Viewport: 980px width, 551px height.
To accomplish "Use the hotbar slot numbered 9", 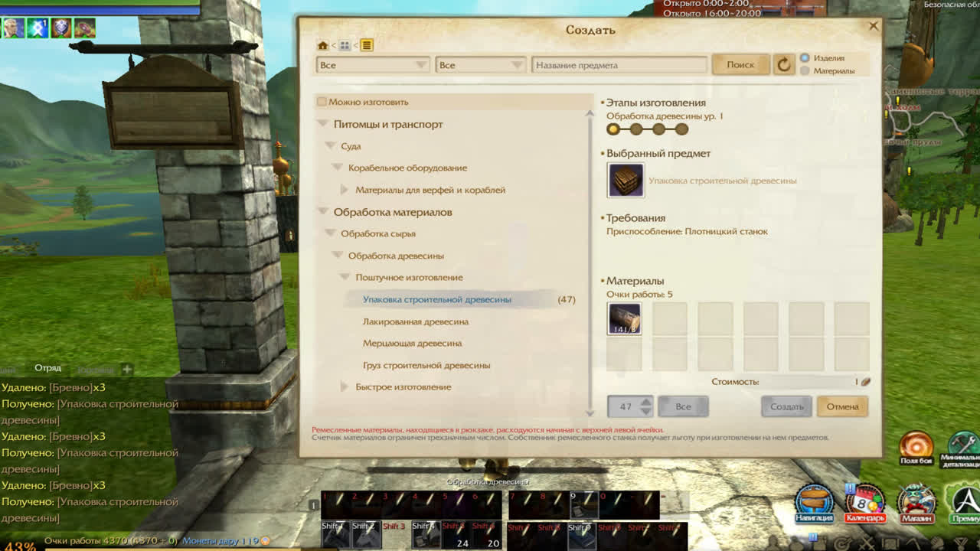I will click(583, 505).
